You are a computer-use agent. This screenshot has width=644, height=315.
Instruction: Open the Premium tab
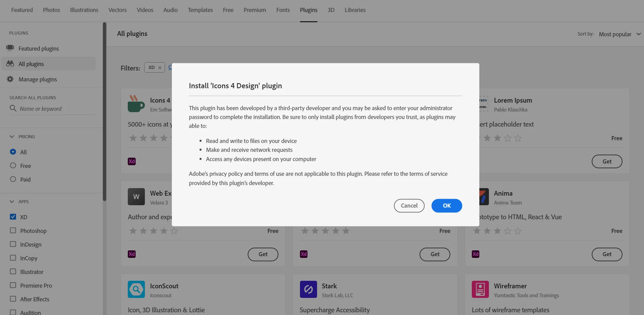pos(255,10)
